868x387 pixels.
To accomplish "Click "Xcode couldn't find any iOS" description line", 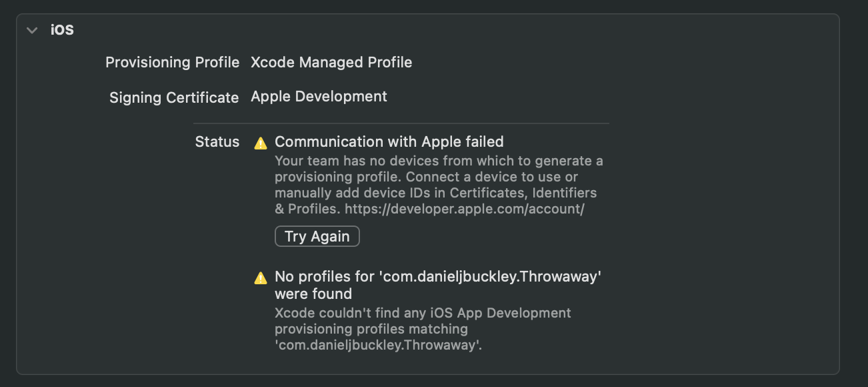I will point(423,313).
